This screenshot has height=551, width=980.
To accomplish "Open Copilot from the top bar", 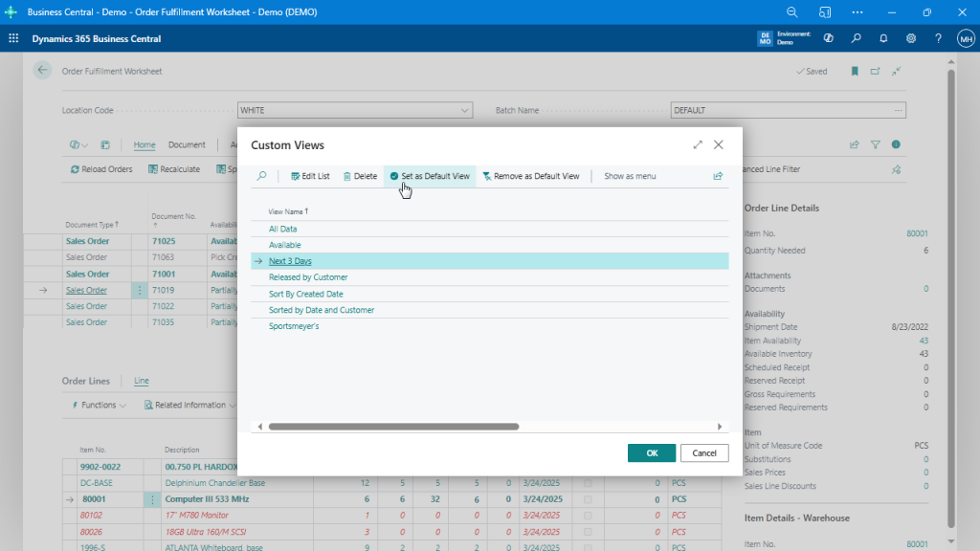I will pos(828,38).
